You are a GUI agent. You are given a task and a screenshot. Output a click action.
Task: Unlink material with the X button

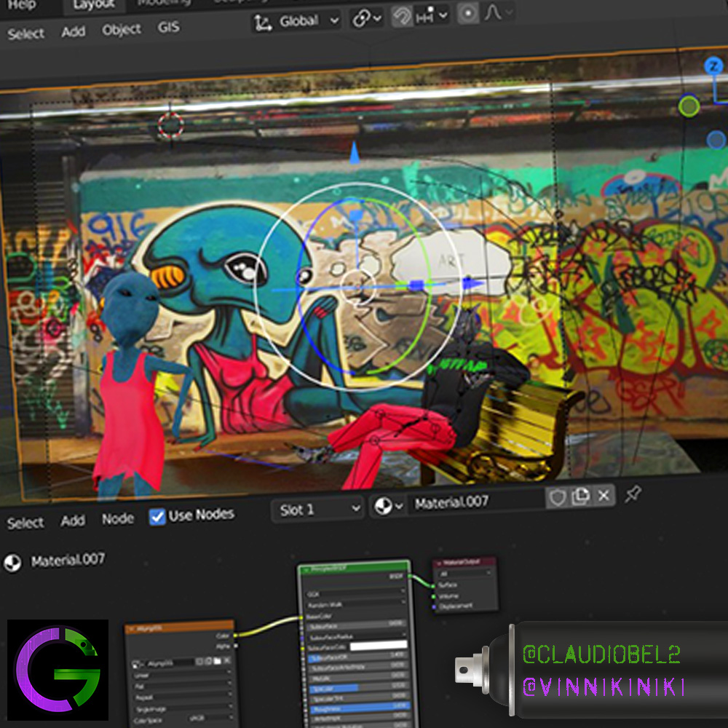click(604, 495)
